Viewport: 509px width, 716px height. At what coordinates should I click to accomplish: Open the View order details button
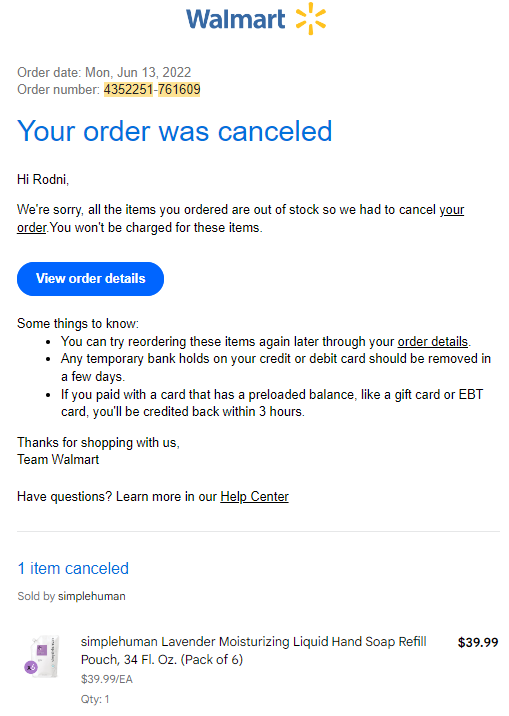tap(90, 279)
